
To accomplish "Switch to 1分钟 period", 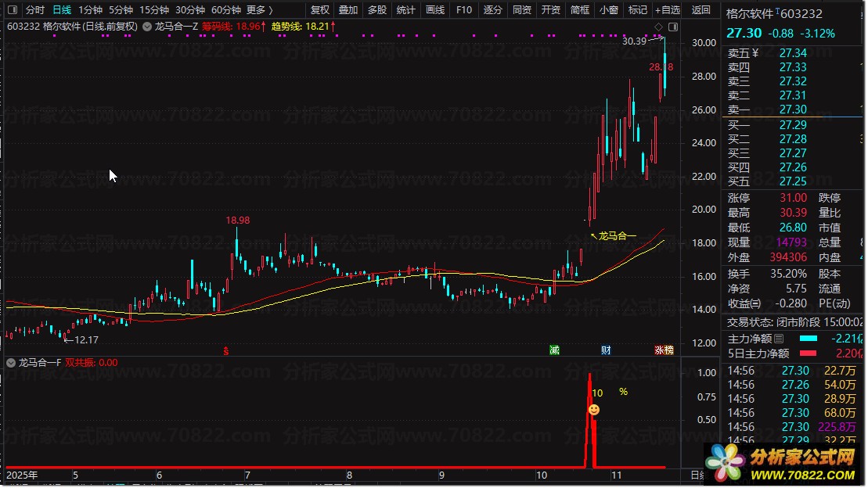I will coord(90,10).
